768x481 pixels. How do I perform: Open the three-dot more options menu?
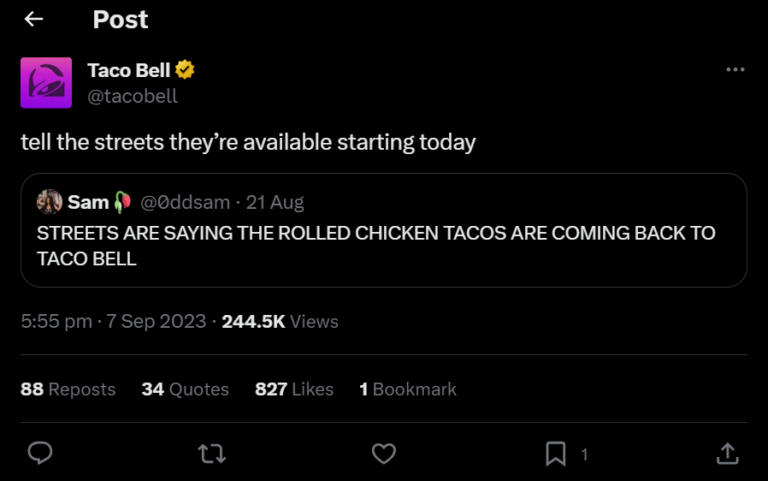click(735, 70)
